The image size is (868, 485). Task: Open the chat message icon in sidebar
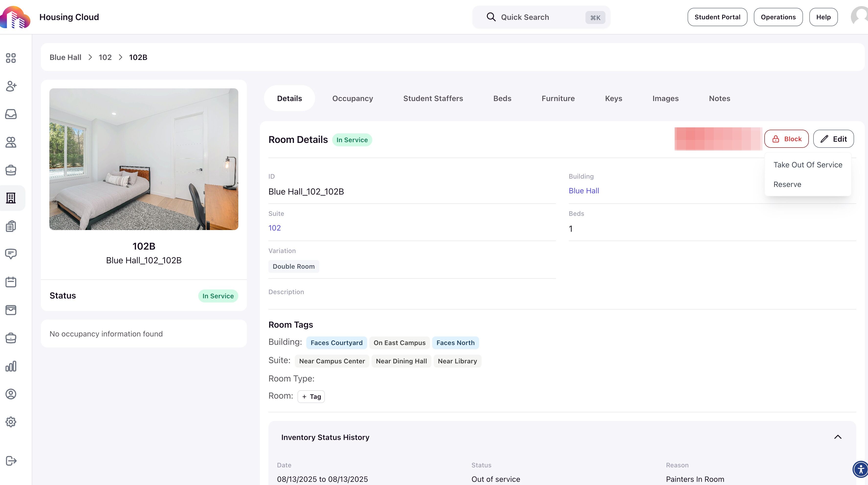point(11,254)
